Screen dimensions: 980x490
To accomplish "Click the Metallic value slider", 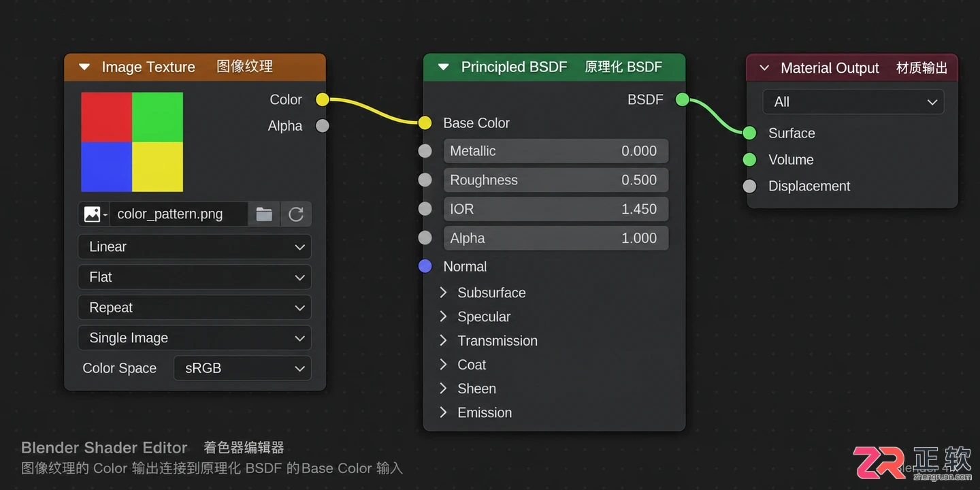I will click(x=556, y=151).
